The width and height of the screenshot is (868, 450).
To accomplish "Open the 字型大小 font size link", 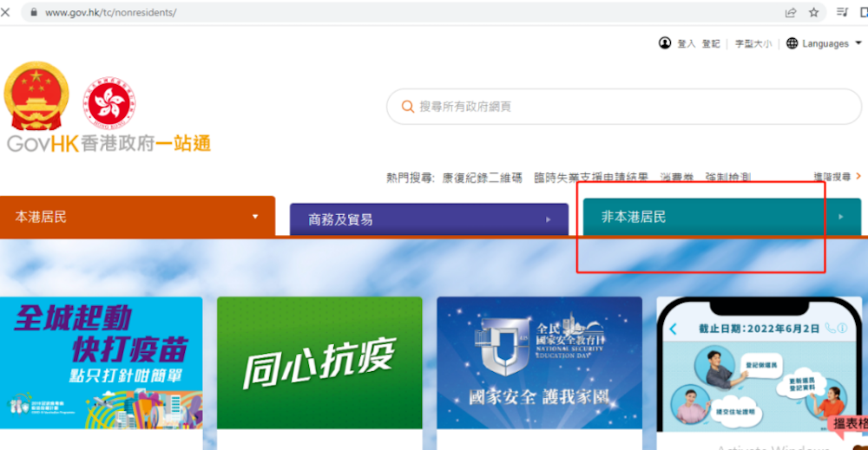I will click(753, 43).
